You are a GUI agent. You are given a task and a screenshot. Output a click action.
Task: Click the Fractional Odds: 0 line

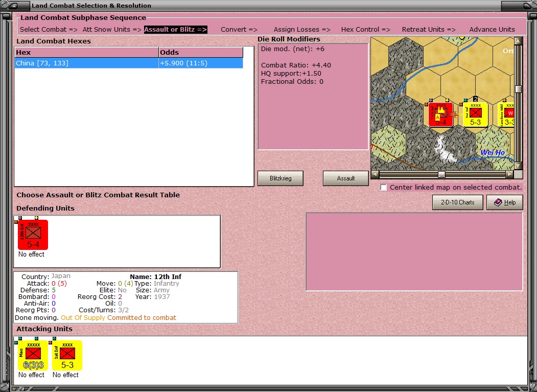coord(292,82)
